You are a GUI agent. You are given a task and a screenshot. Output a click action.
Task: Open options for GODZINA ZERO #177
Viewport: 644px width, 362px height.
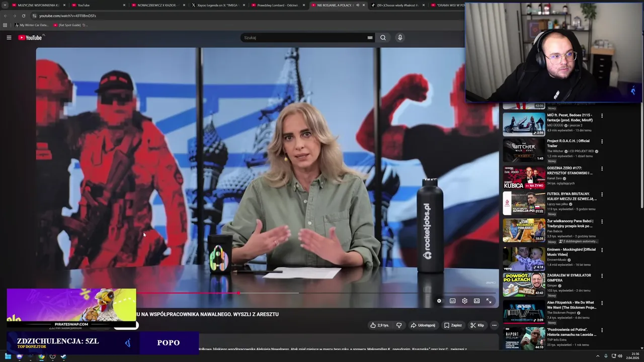pos(602,168)
